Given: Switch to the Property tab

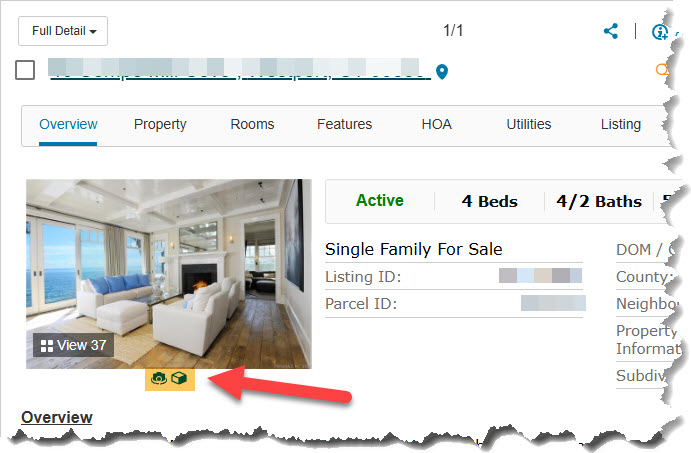Looking at the screenshot, I should point(160,124).
